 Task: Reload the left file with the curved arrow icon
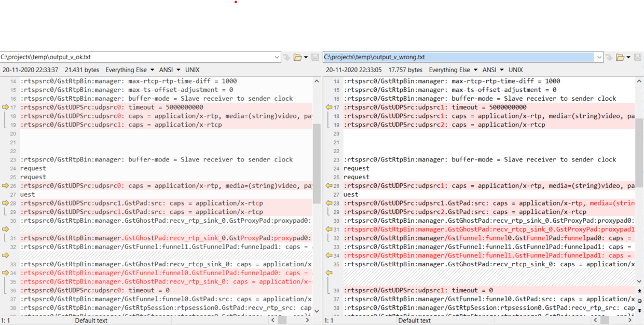pyautogui.click(x=287, y=57)
